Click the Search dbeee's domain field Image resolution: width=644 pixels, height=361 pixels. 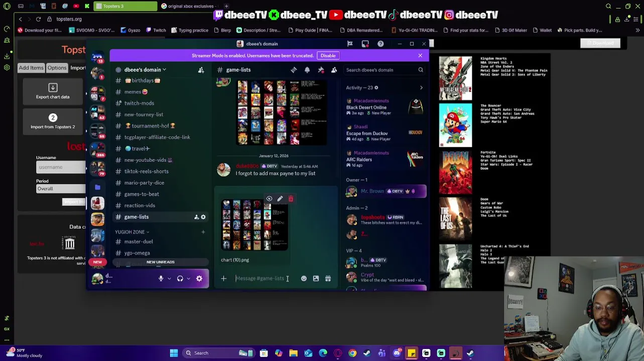[x=384, y=70]
